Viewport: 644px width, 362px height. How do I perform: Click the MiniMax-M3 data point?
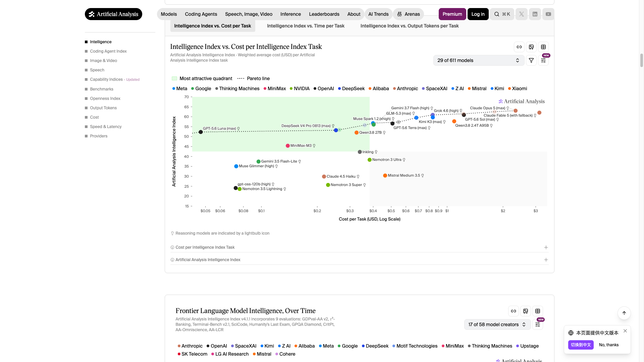pos(287,146)
